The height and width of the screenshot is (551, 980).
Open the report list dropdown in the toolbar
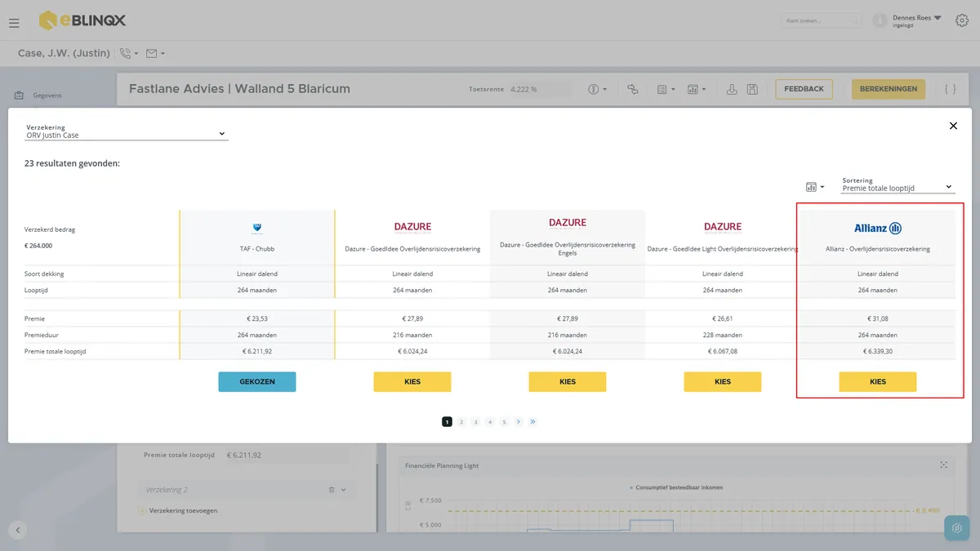click(666, 89)
